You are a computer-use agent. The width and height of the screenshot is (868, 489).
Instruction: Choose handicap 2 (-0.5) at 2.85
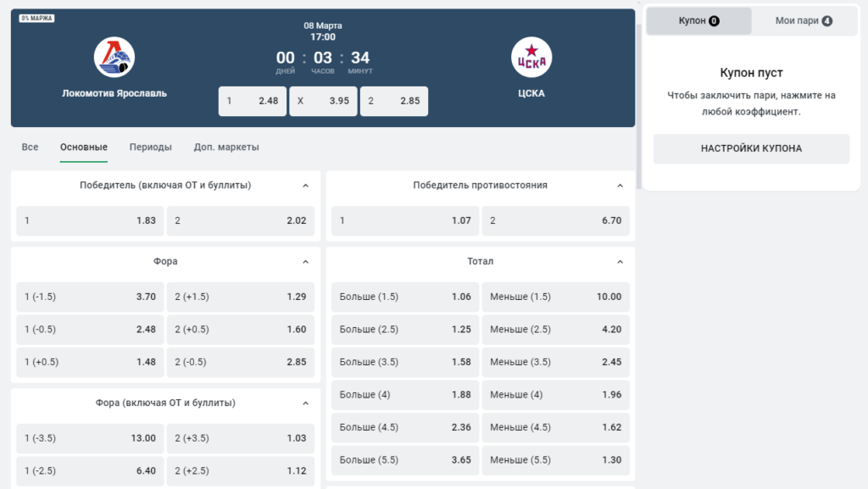tap(241, 363)
